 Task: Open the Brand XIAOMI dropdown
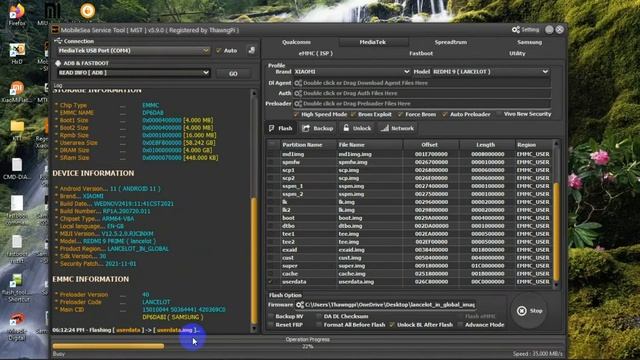pos(406,72)
